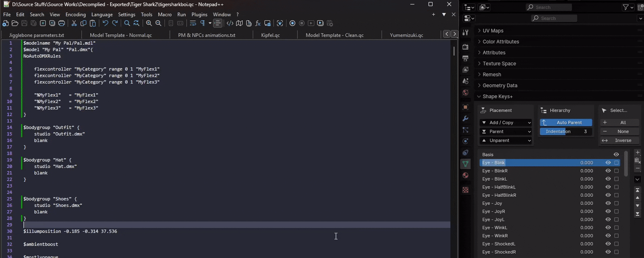Click the Undo arrow in Notepad++ toolbar
Image resolution: width=644 pixels, height=258 pixels.
(105, 23)
